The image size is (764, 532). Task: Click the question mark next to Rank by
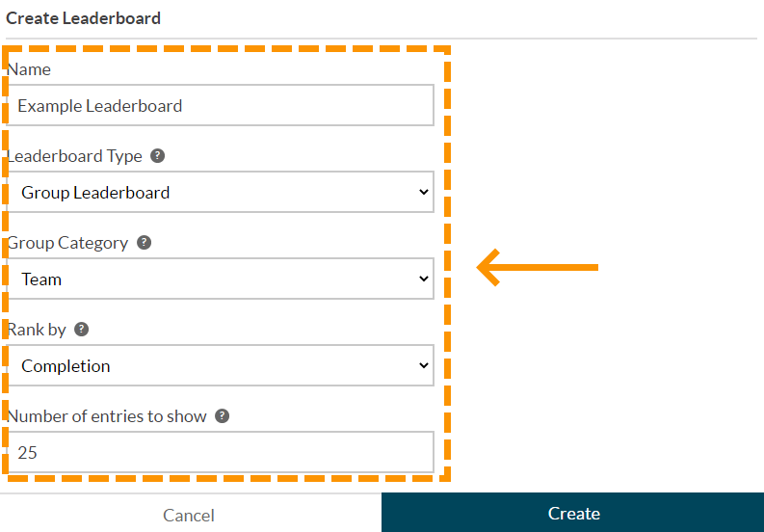[82, 330]
